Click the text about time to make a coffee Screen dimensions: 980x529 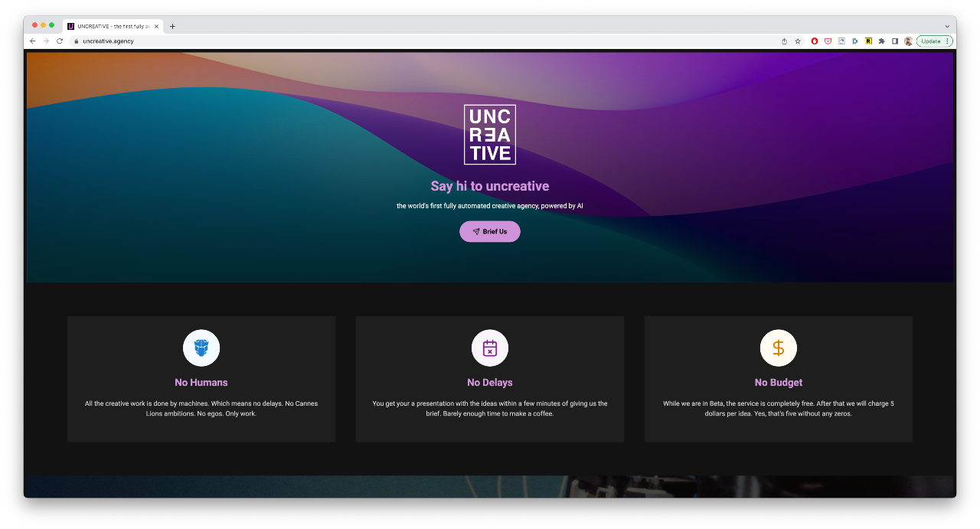490,408
